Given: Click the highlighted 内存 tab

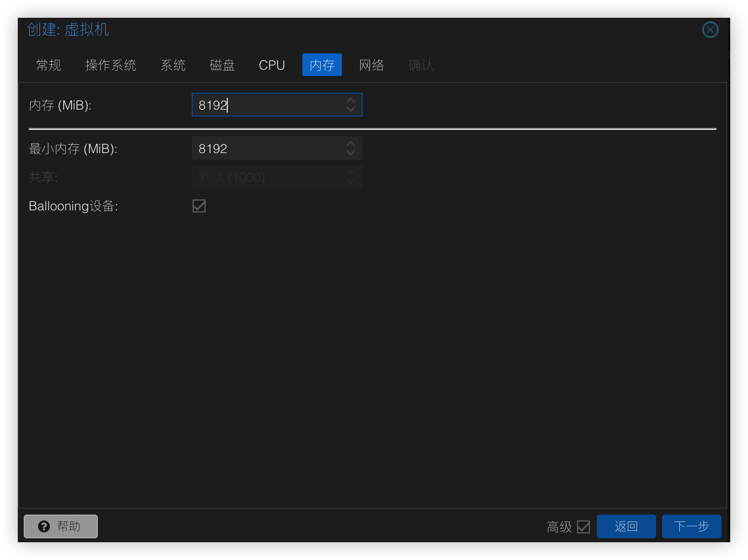Looking at the screenshot, I should [x=322, y=65].
